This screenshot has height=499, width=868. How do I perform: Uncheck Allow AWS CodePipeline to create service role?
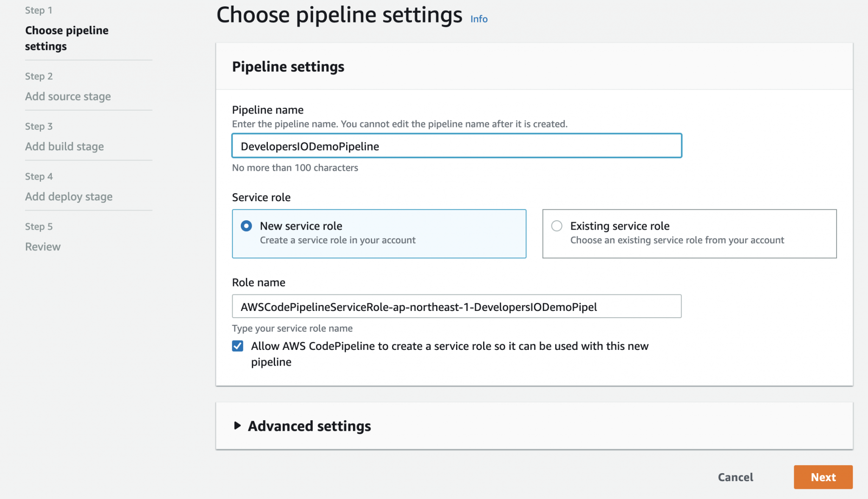(238, 346)
